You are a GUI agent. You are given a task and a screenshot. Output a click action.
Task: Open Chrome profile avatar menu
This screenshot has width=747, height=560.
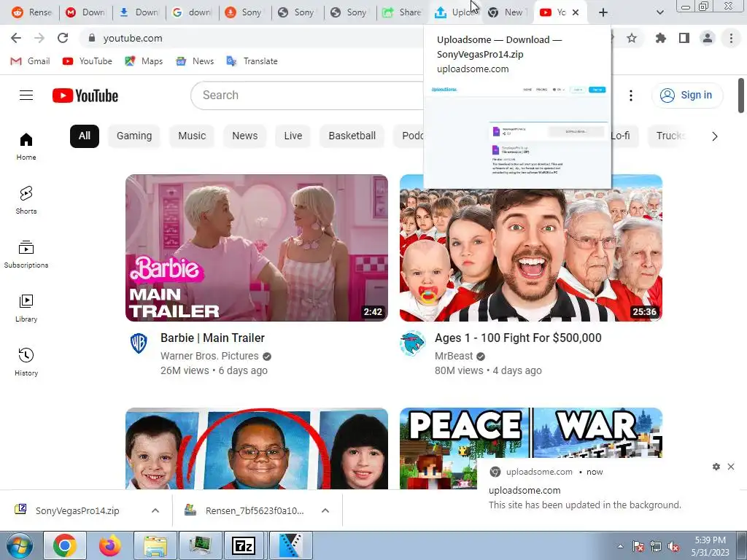(708, 38)
